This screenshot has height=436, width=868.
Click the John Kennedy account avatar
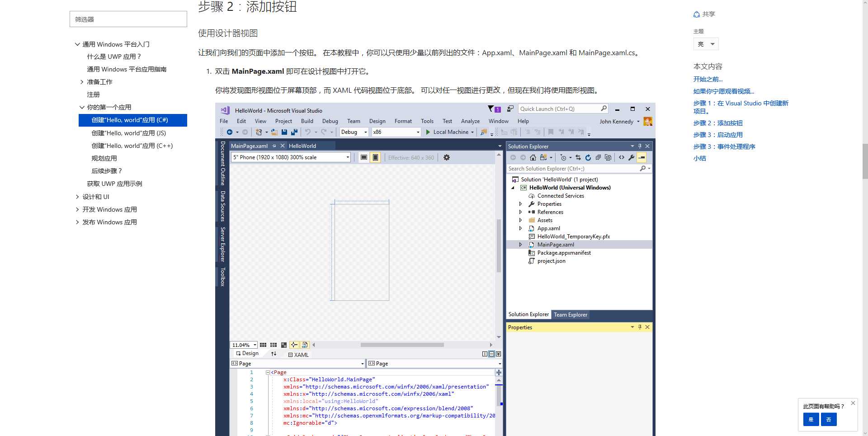point(648,121)
